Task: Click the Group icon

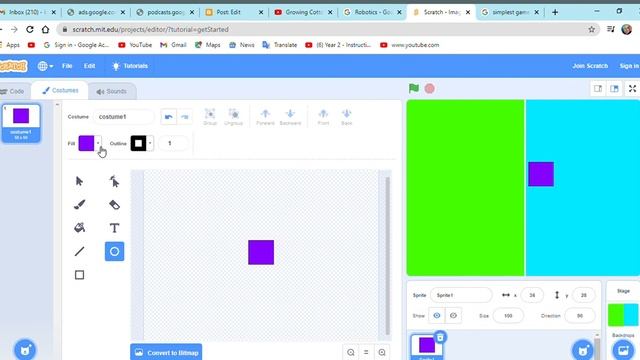Action: (210, 117)
